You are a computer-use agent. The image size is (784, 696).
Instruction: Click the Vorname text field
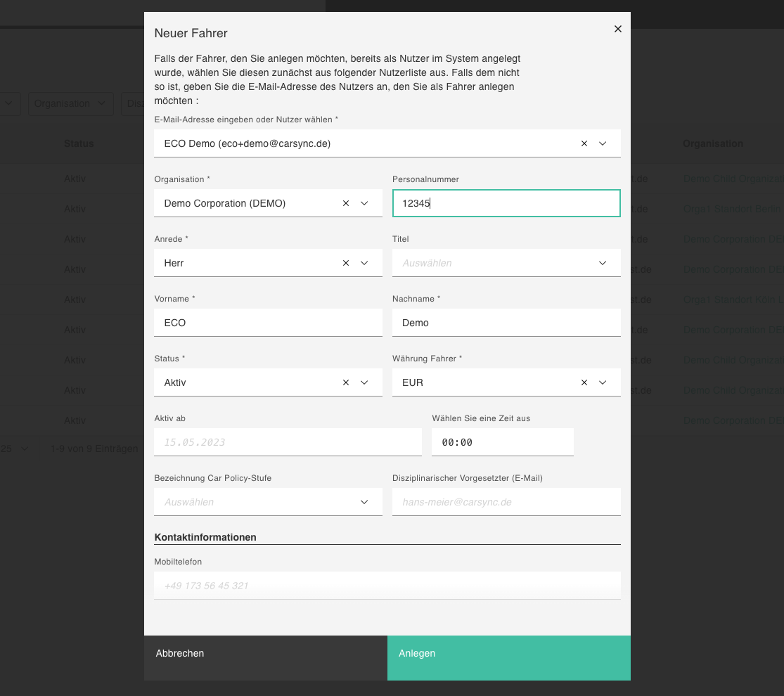[268, 323]
